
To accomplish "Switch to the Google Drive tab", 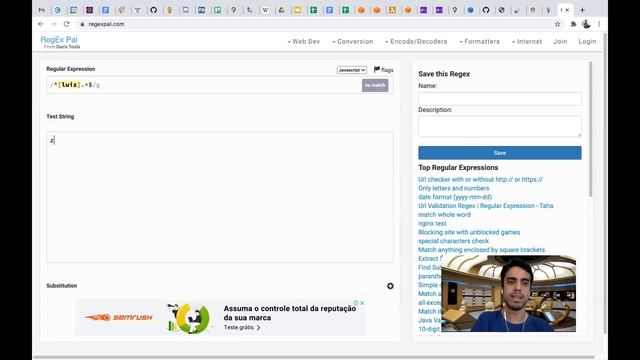I will (x=281, y=10).
